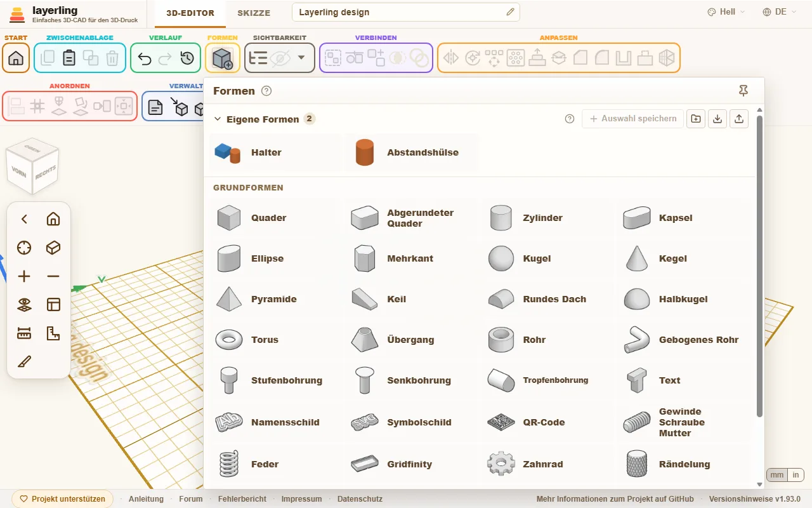Click the crosshair center-view icon

[x=24, y=248]
